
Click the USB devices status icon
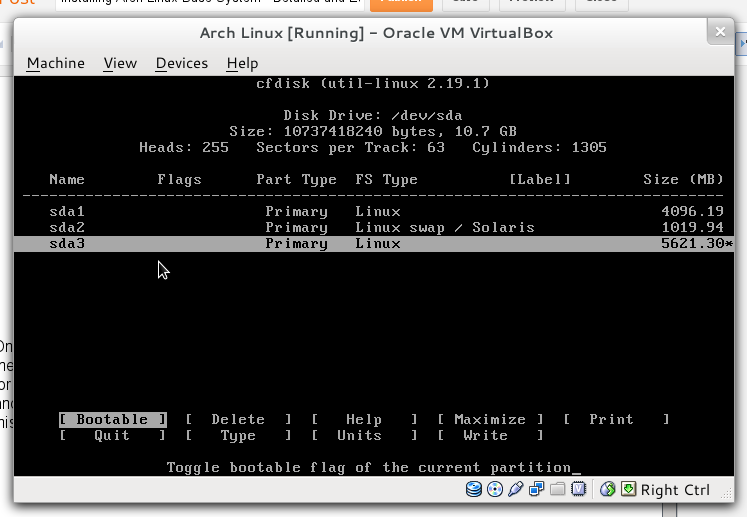pos(515,489)
